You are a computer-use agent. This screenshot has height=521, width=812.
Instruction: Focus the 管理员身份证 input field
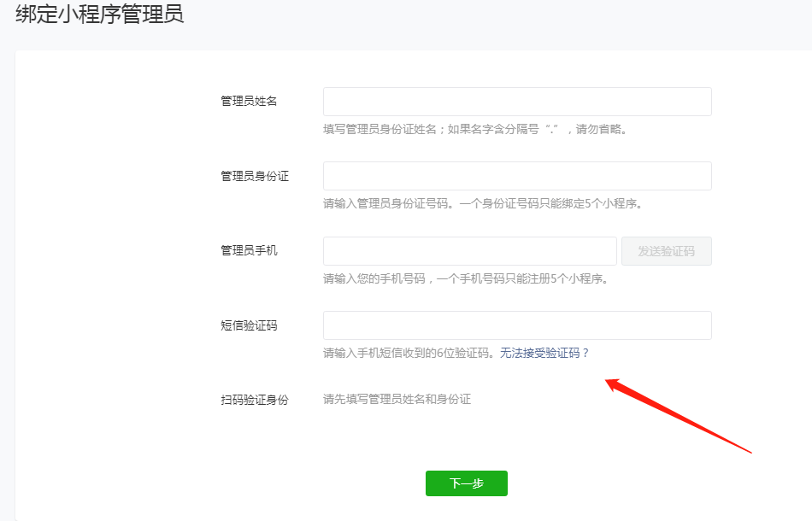[x=517, y=176]
